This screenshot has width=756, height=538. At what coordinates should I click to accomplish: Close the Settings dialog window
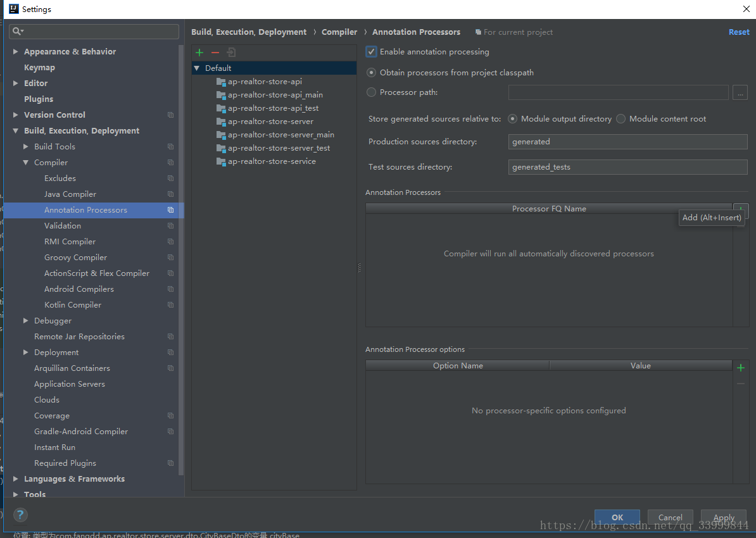click(746, 9)
